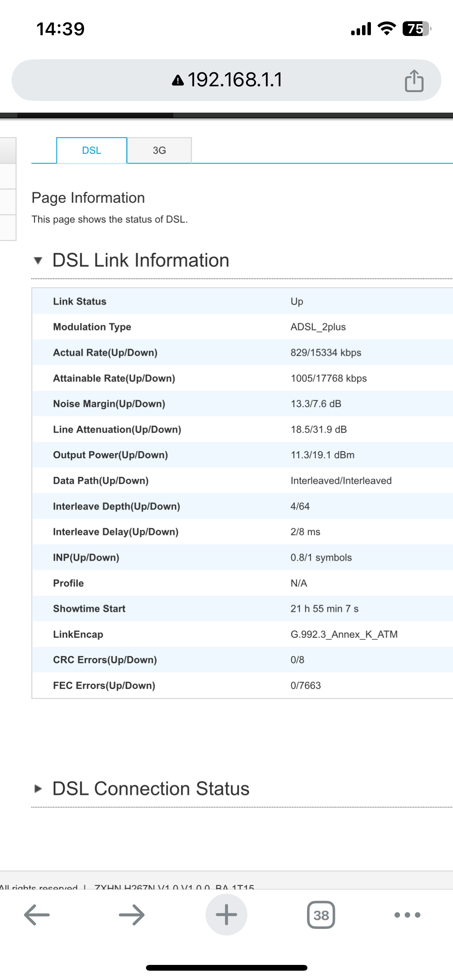The height and width of the screenshot is (980, 453).
Task: Select the Output Power(Up/Down) label
Action: pyautogui.click(x=111, y=455)
